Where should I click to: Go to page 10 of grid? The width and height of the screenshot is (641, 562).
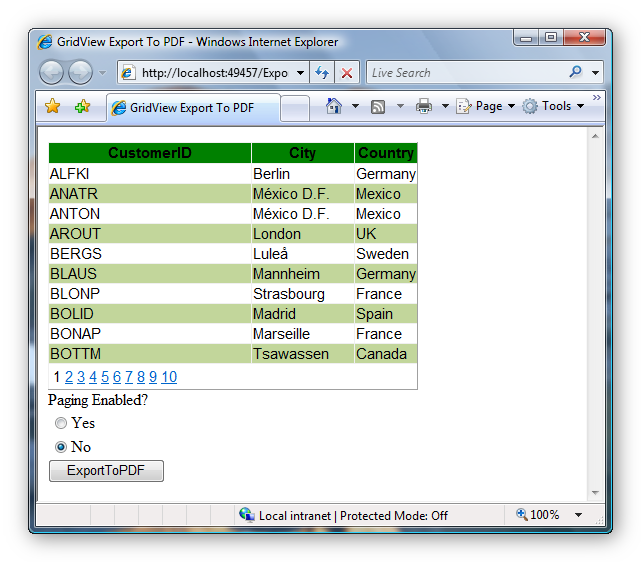coord(169,377)
